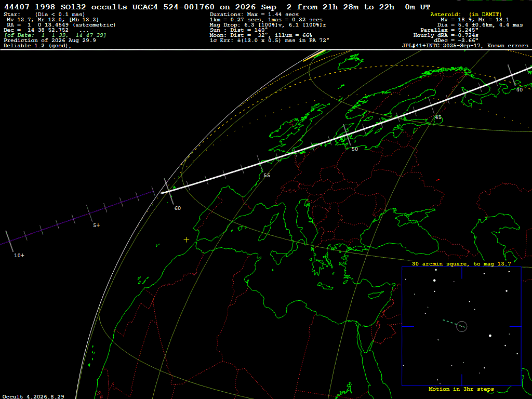Click the JPL#41+INTG source text
Screen dimensions: 532x399
(465, 46)
